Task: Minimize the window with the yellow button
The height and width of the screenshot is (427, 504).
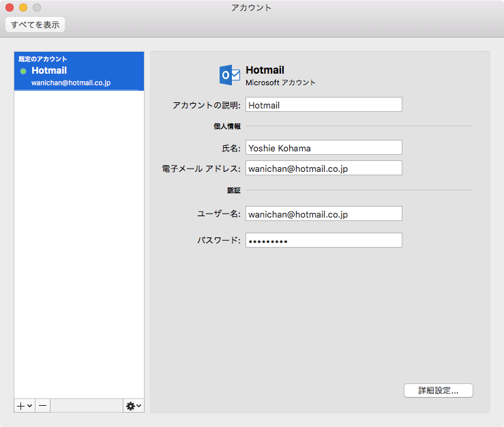Action: point(23,8)
